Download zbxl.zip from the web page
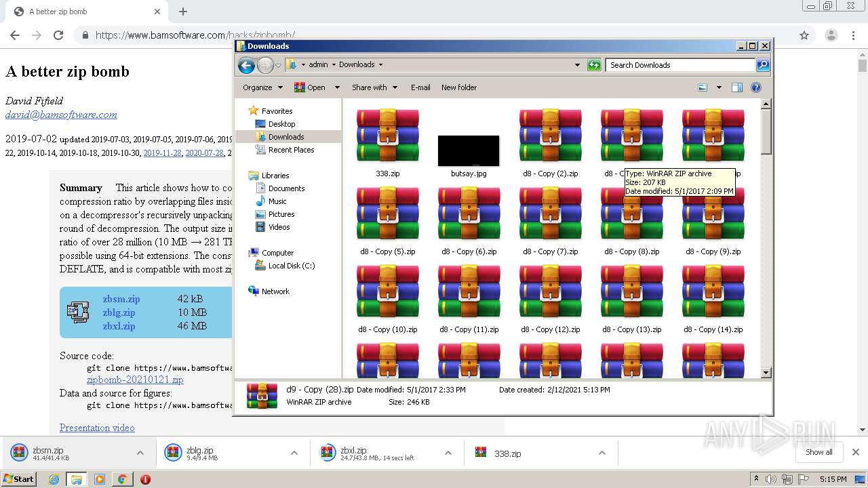The image size is (868, 488). tap(119, 326)
